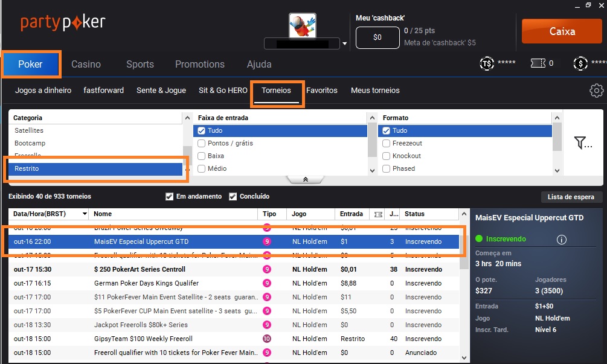
Task: Enable Baixa buy-in filter
Action: (x=201, y=156)
